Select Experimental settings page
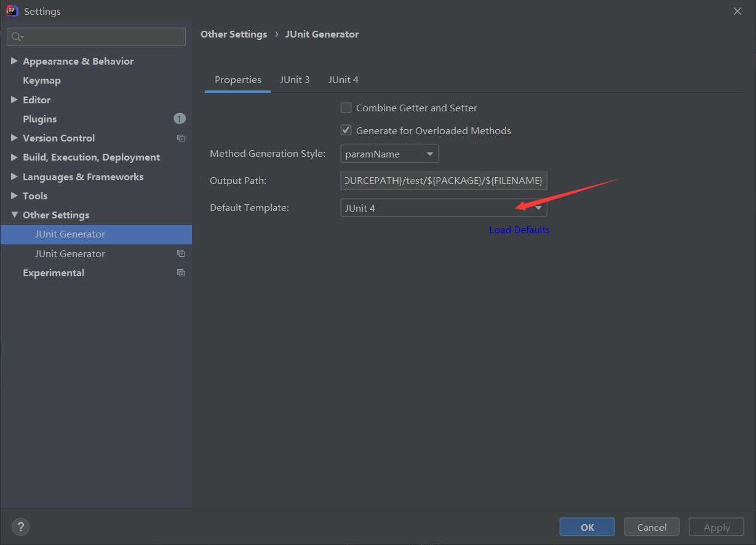756x545 pixels. click(x=54, y=272)
